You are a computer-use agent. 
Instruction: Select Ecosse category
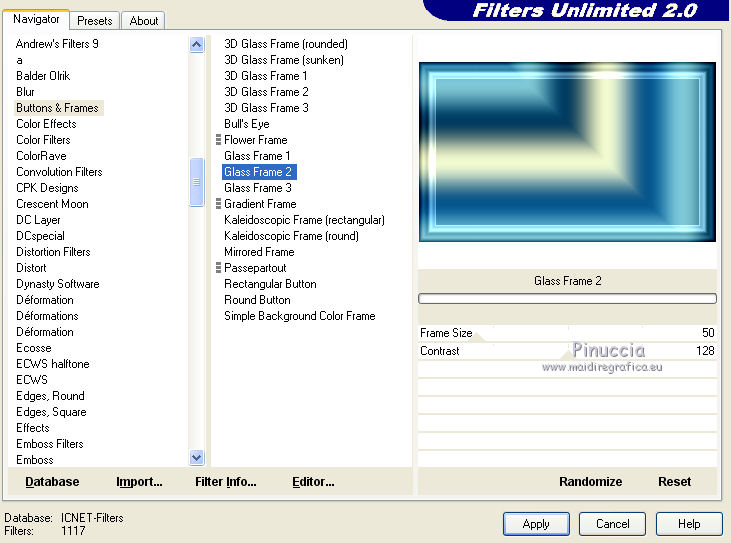34,348
